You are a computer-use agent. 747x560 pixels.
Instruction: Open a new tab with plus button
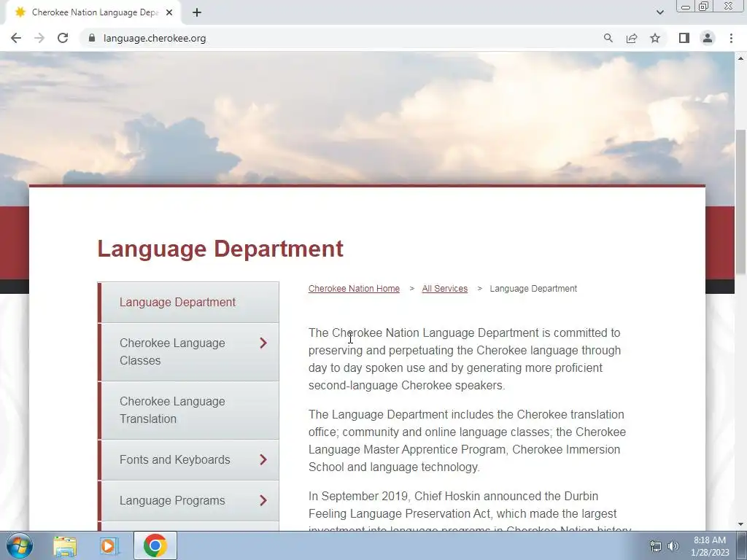(197, 12)
